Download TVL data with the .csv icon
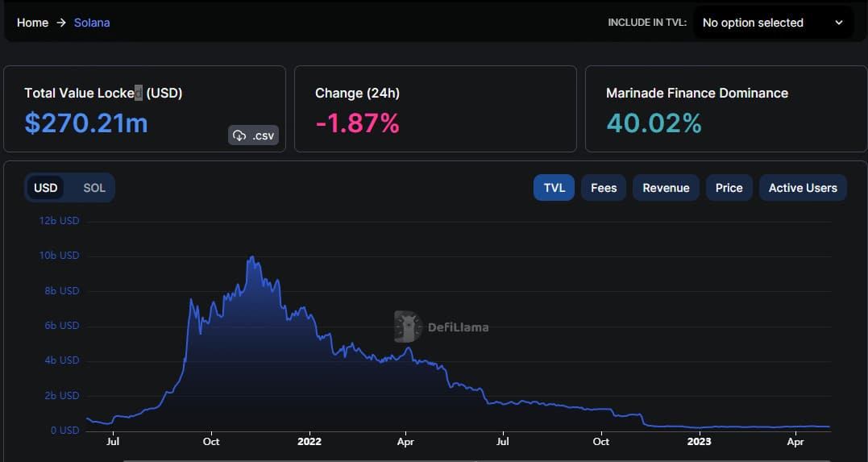The width and height of the screenshot is (868, 462). pyautogui.click(x=253, y=135)
